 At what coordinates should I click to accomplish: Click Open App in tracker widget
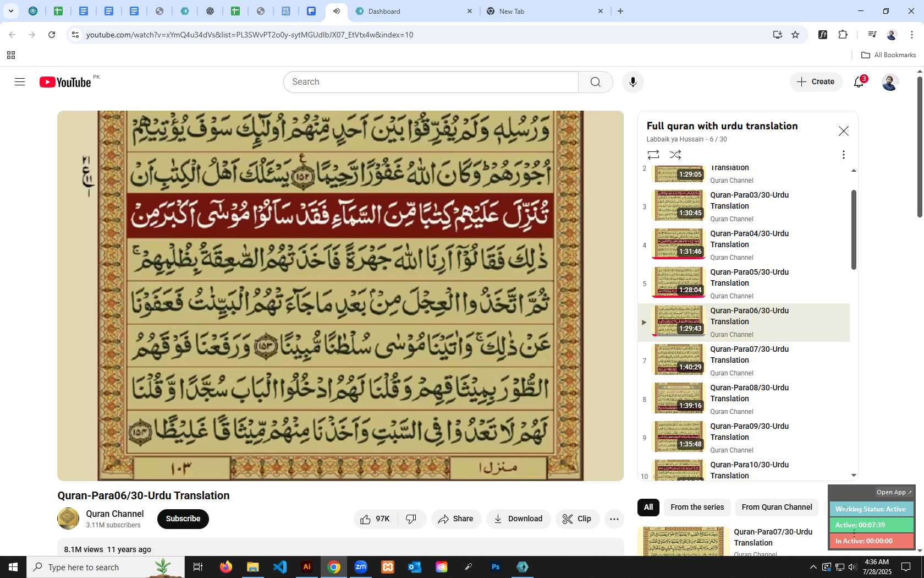coord(894,492)
